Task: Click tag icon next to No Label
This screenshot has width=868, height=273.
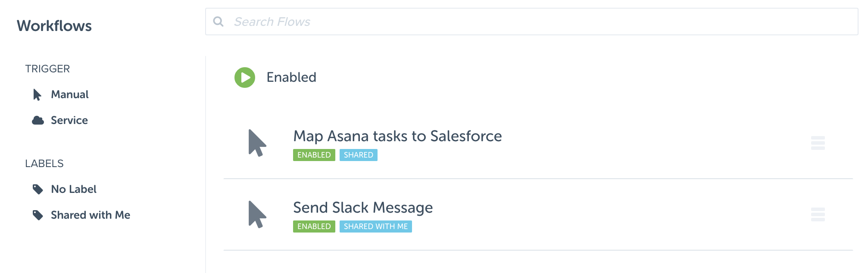Action: (x=38, y=189)
